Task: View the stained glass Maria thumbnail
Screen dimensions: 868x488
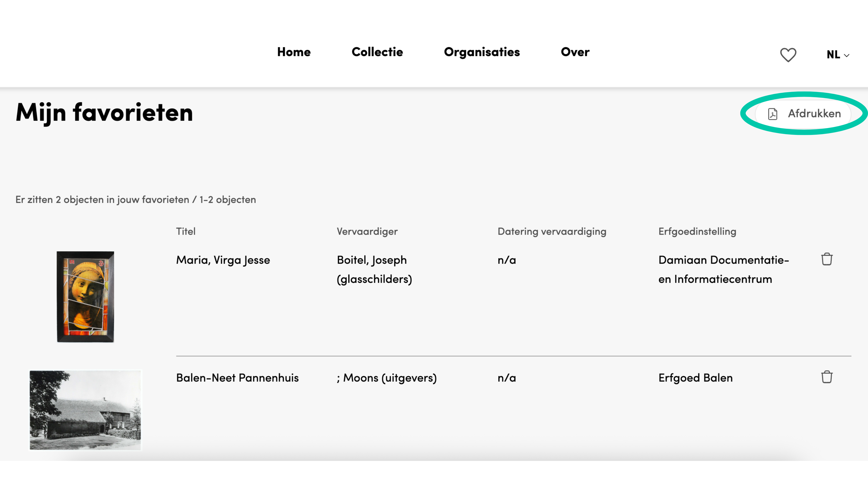Action: point(85,297)
